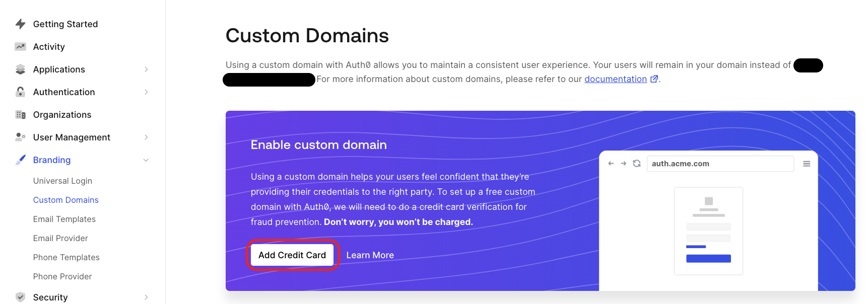This screenshot has height=304, width=868.
Task: Click the login card illustration thumbnail
Action: 708,231
